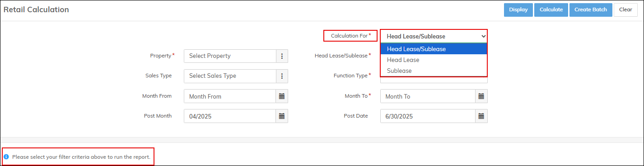Screen dimensions: 644x166
Task: Click the Post Month label
Action: click(x=158, y=116)
